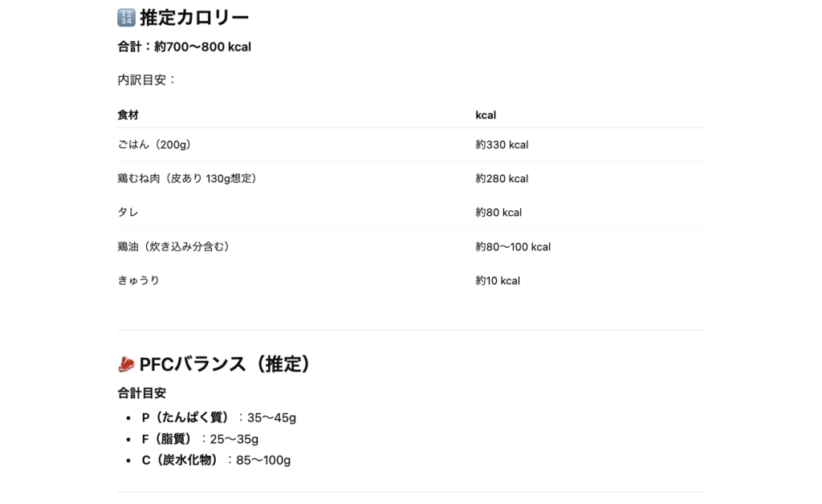Select the きゅうり table cell
This screenshot has width=822, height=504.
138,281
